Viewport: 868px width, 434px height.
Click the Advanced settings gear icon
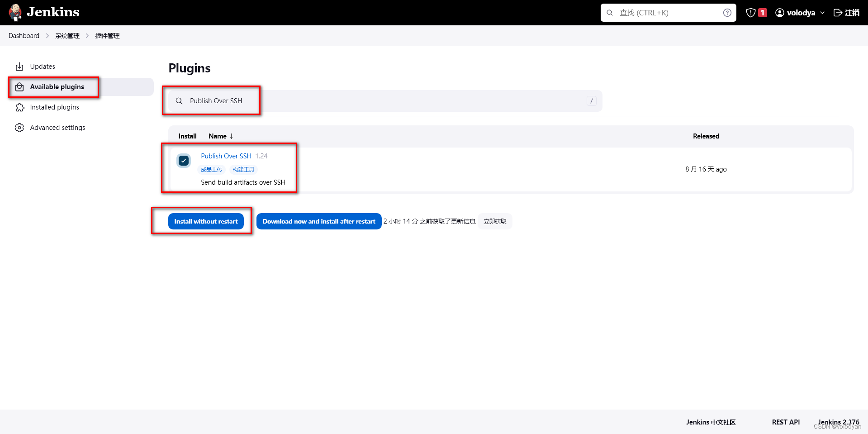[x=19, y=128]
